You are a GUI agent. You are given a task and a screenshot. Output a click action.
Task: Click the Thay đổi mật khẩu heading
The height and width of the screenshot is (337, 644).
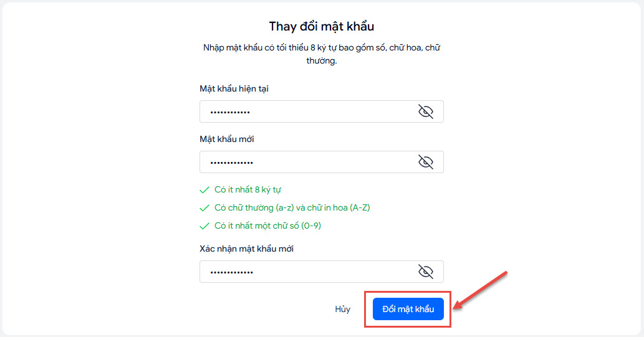pos(321,26)
